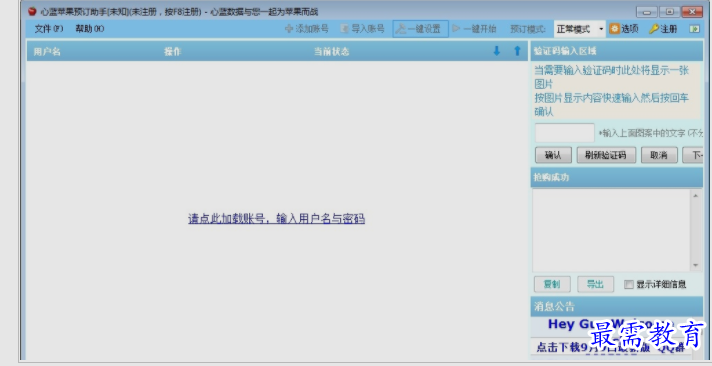Click the 一键开始 toolbar button
The width and height of the screenshot is (712, 366).
[475, 29]
